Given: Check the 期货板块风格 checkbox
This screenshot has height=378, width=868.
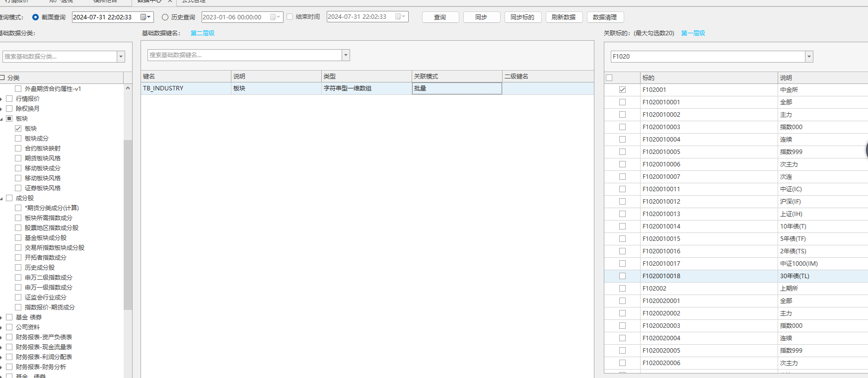Looking at the screenshot, I should point(18,158).
